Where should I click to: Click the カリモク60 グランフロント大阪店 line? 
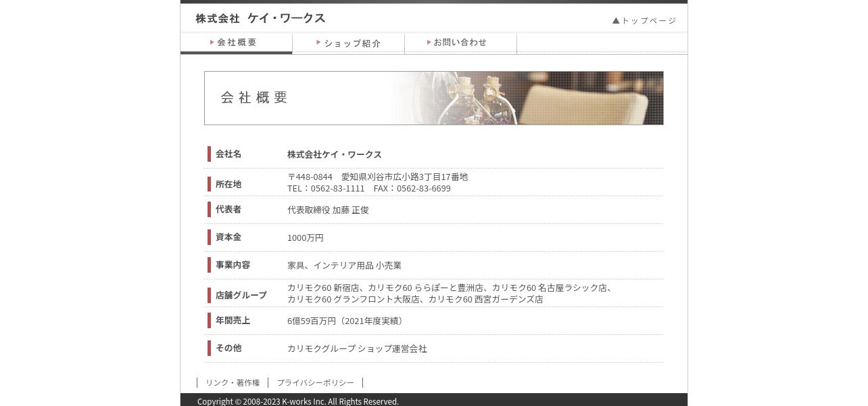[415, 299]
